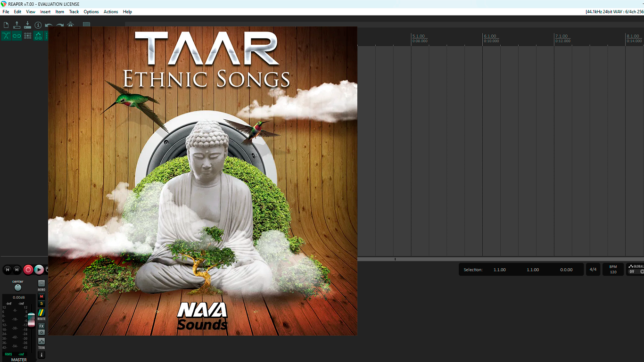Open the Track menu
Screen dimensions: 644x362
[74, 12]
